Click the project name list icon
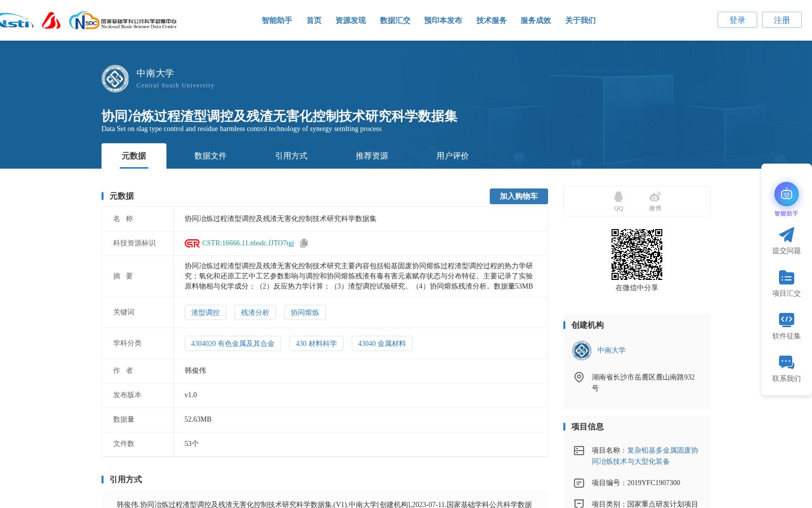Viewport: 812px width, 508px height. [579, 451]
